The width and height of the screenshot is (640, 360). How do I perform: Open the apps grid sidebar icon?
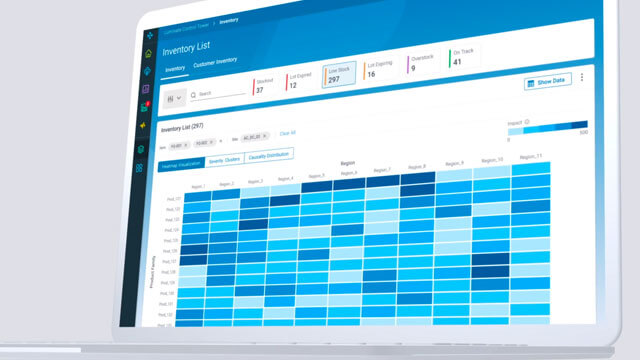[140, 168]
